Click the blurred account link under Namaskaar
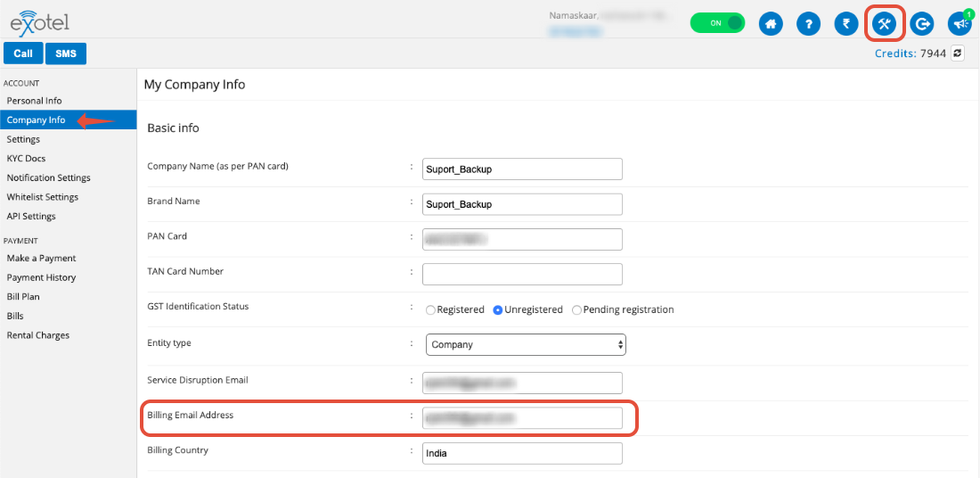Viewport: 980px width, 478px height. 575,30
